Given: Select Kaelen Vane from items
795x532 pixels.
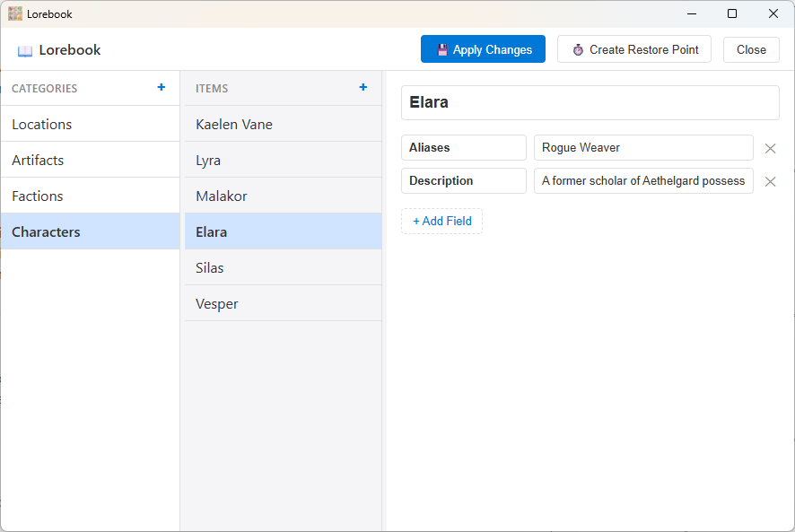Looking at the screenshot, I should click(x=283, y=124).
